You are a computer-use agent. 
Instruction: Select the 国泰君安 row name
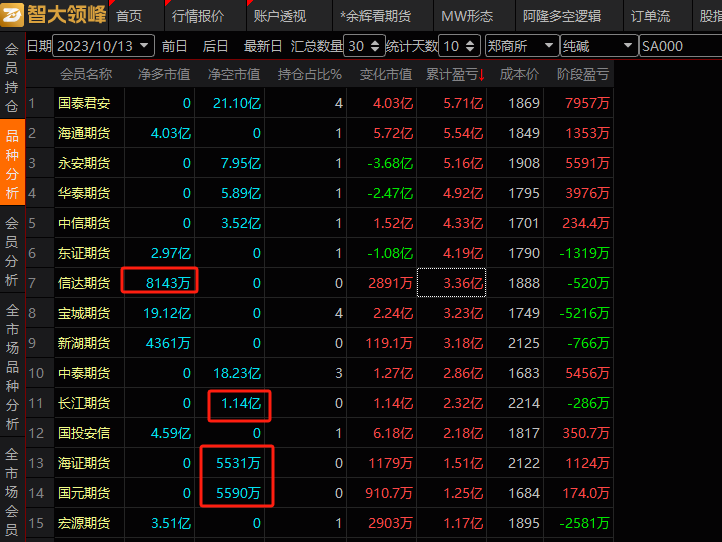point(84,103)
